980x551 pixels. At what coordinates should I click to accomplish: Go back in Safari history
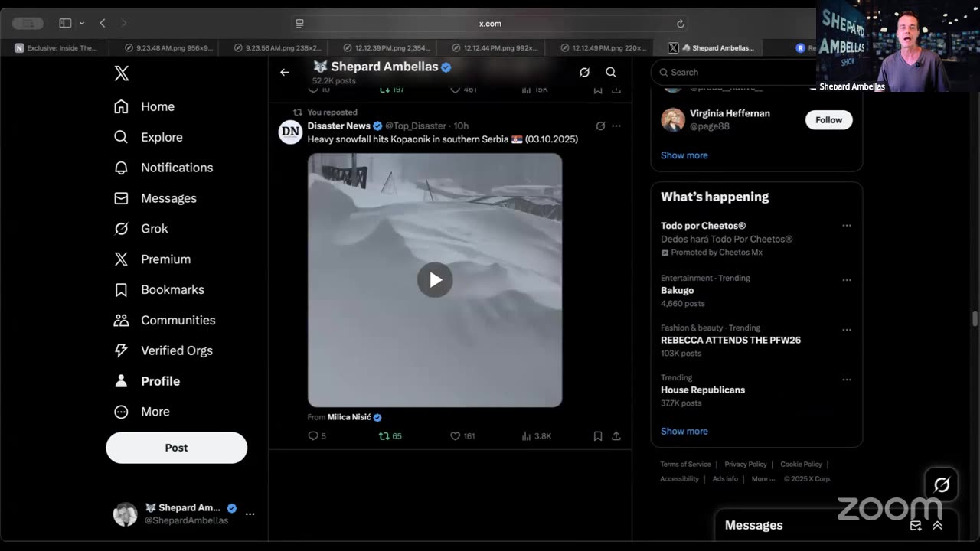pos(103,24)
